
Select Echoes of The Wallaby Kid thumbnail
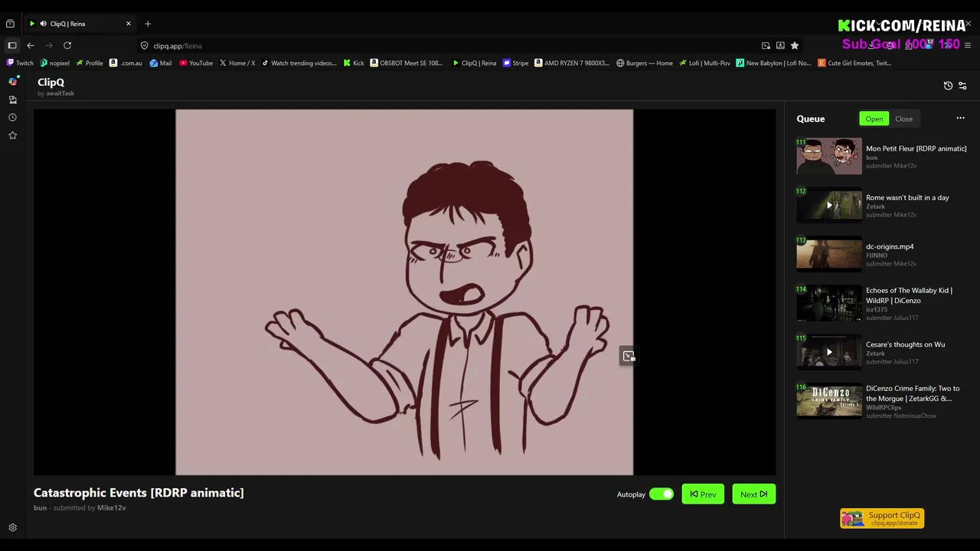click(x=829, y=303)
